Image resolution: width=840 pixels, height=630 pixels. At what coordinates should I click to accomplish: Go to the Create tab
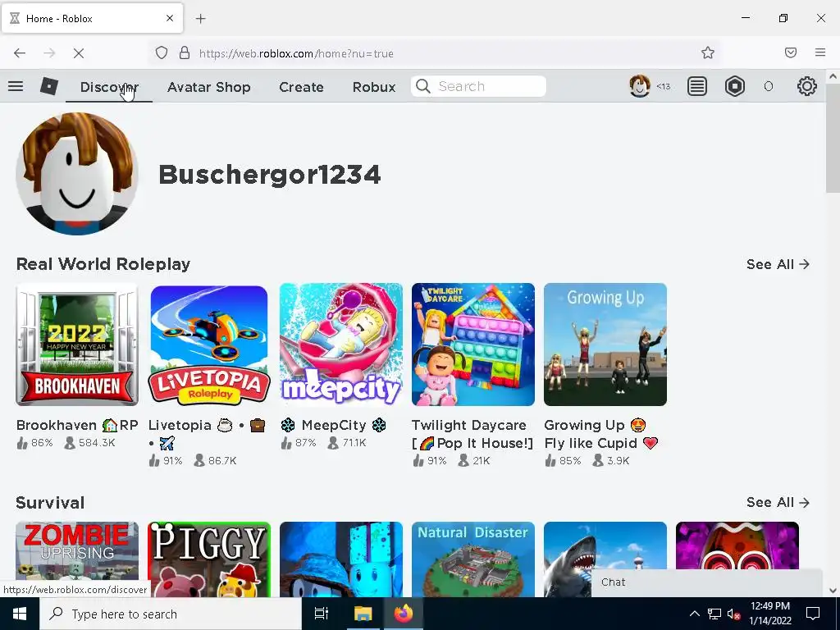coord(301,87)
